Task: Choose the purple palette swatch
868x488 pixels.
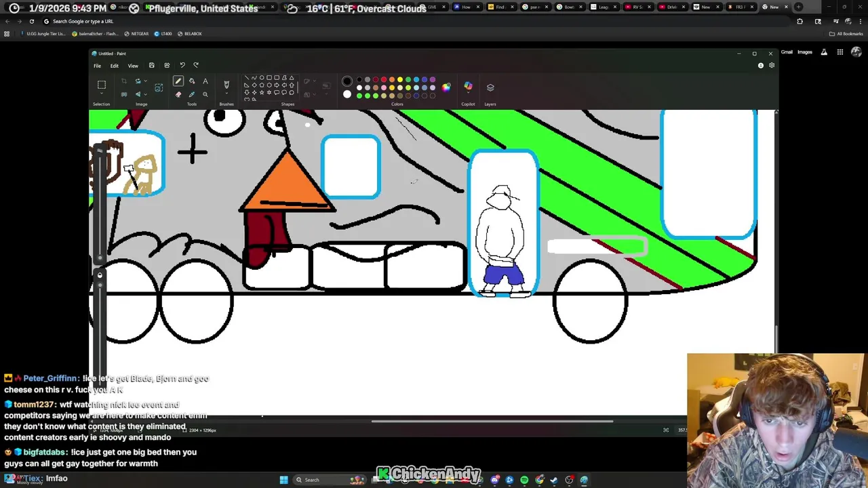Action: click(x=433, y=79)
